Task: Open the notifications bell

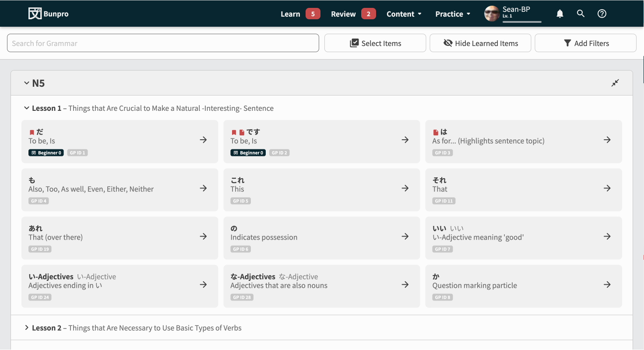Action: (560, 14)
